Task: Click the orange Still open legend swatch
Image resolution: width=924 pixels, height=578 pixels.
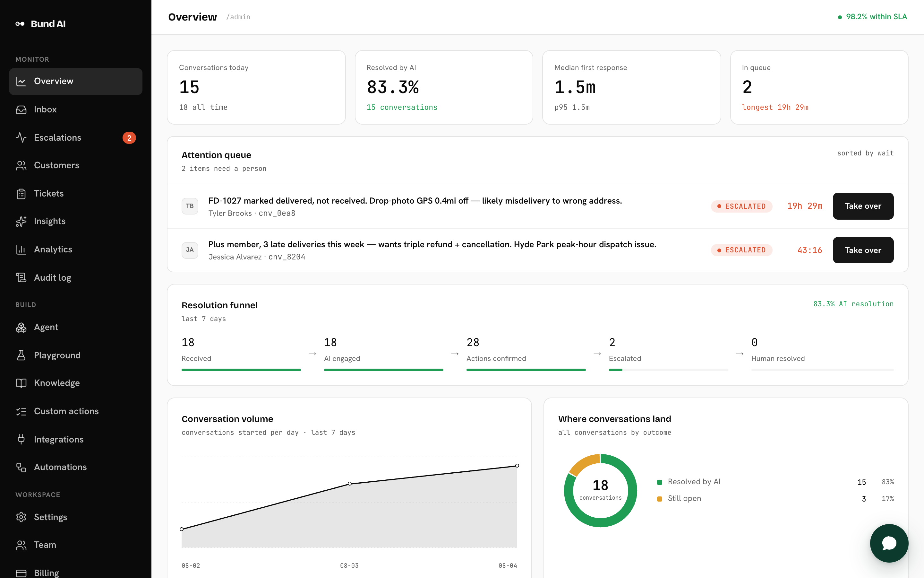Action: (659, 499)
